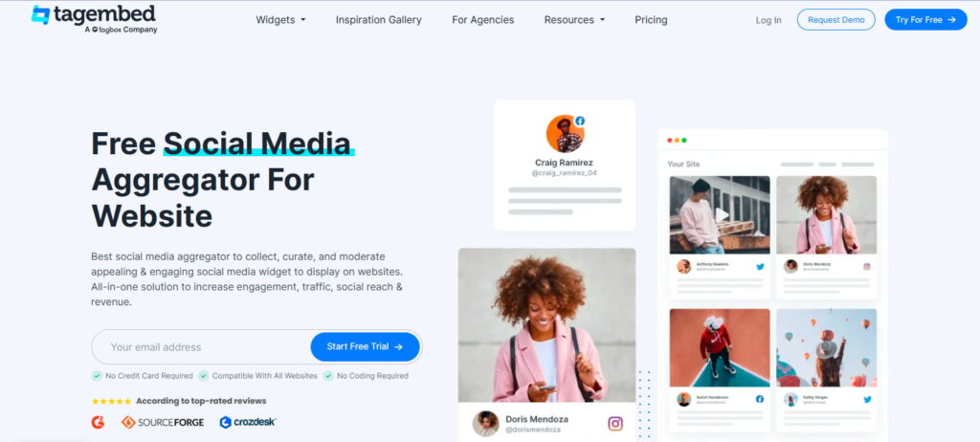Click the play icon on the video thumbnail
The height and width of the screenshot is (442, 980).
click(x=722, y=215)
